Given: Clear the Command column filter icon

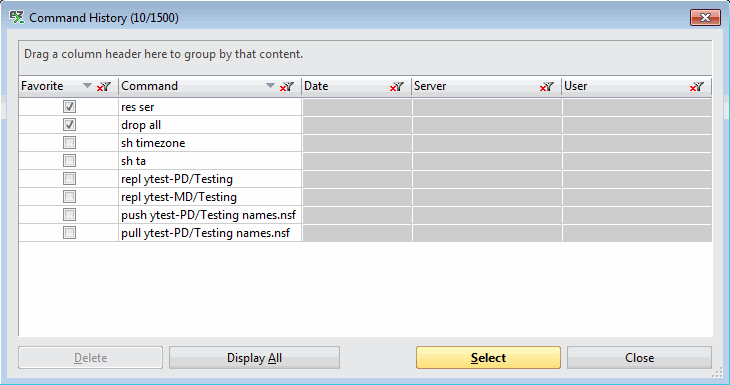Looking at the screenshot, I should (287, 86).
